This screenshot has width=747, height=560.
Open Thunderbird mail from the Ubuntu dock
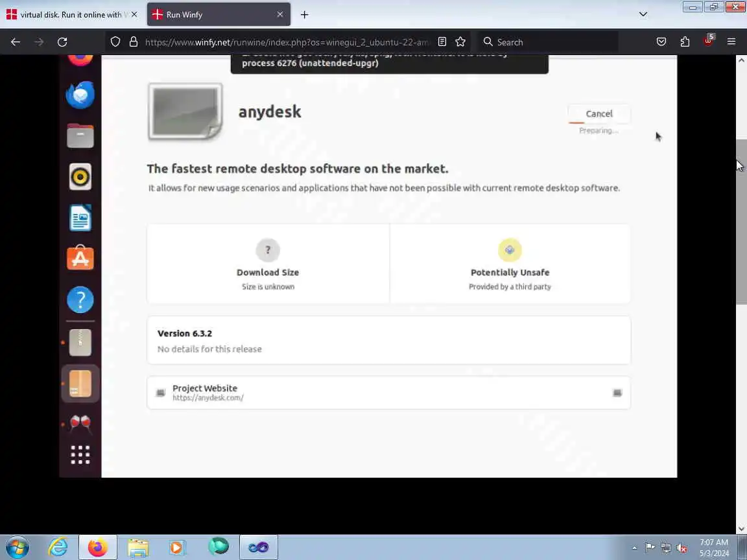point(80,95)
